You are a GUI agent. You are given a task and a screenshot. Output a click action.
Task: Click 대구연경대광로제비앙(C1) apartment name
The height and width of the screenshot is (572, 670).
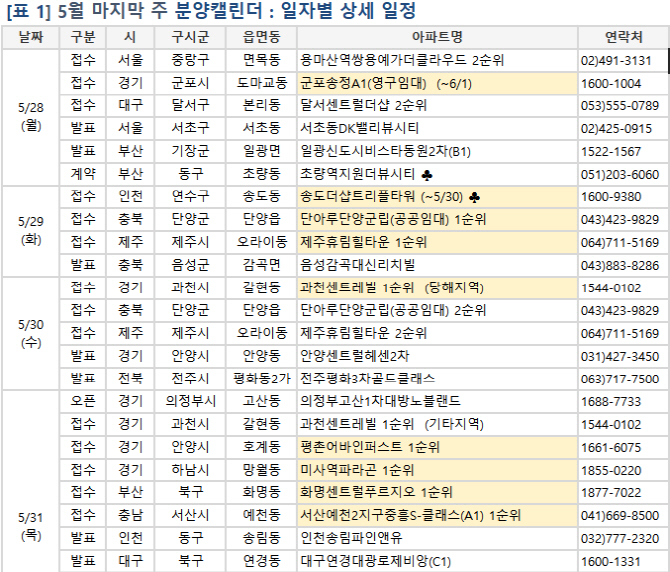coord(376,561)
